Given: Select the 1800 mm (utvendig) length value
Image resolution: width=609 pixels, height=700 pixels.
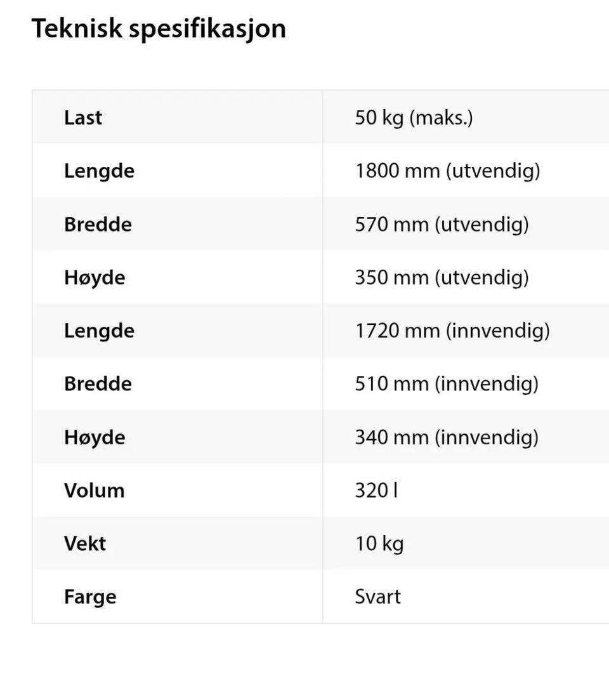Looking at the screenshot, I should (x=447, y=171).
